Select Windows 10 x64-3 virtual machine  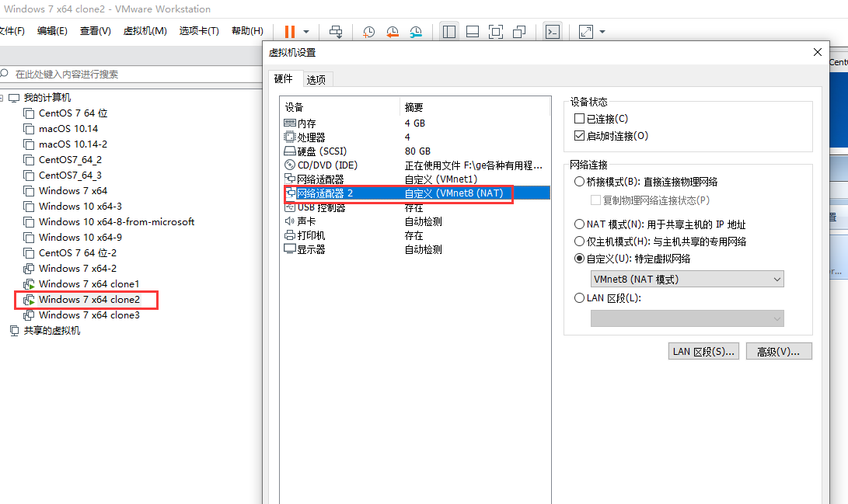coord(80,207)
